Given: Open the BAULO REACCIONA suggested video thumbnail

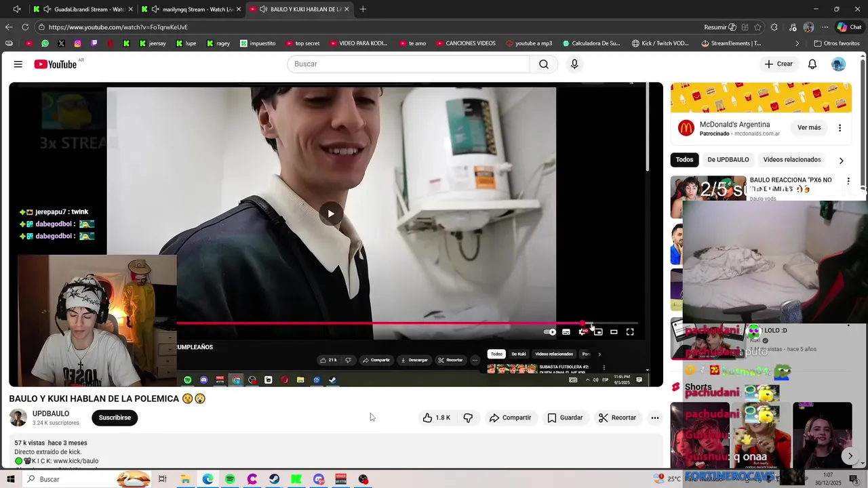Looking at the screenshot, I should 708,197.
